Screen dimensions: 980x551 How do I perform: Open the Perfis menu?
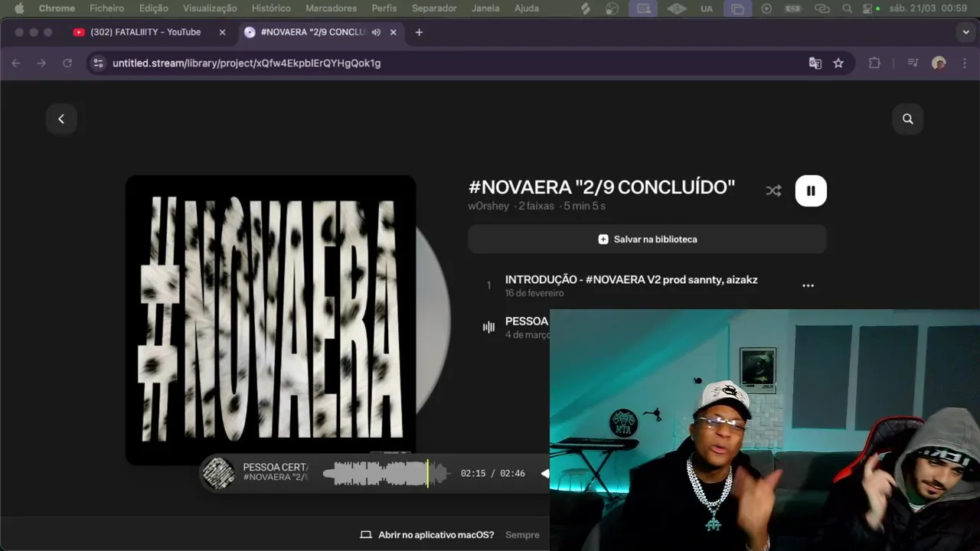tap(384, 8)
